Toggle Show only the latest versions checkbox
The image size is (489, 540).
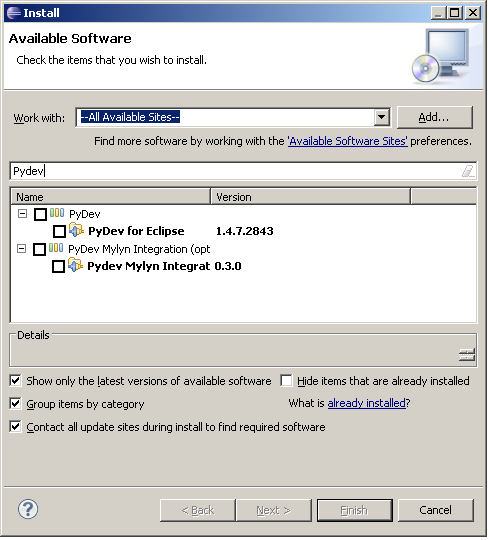click(15, 381)
